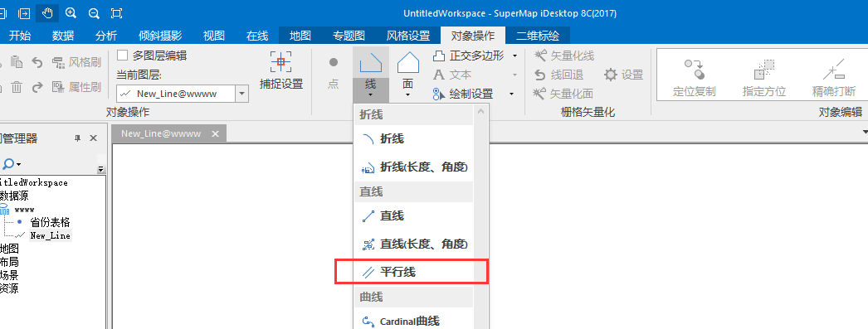Click the line menu's vertical scrollbar

(x=480, y=217)
